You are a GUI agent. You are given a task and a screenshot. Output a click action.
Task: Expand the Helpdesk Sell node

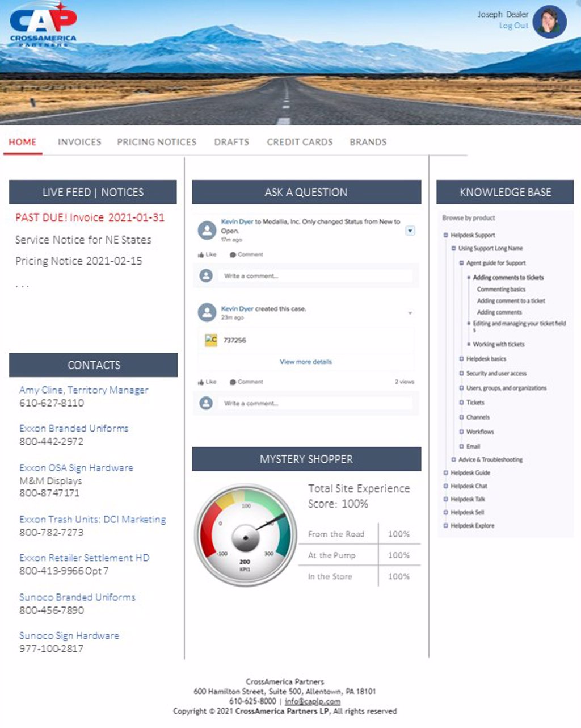[x=446, y=512]
